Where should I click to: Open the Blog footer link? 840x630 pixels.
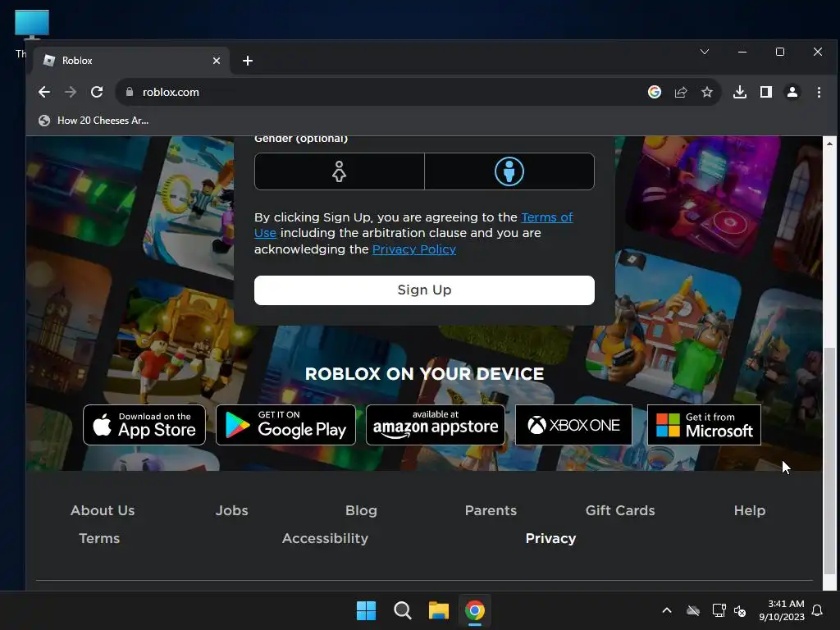[361, 510]
